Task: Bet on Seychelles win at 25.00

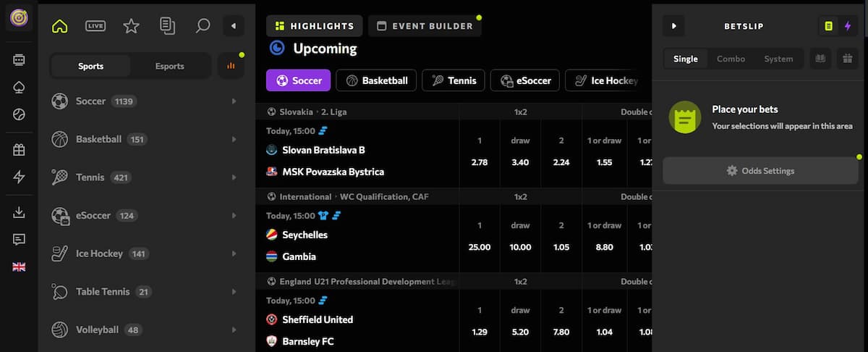Action: click(480, 247)
